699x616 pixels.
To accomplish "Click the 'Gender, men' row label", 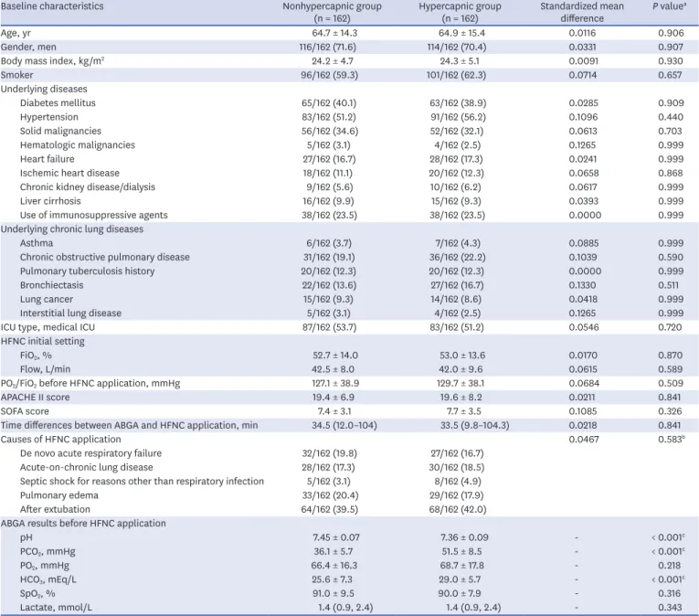I will 28,47.
